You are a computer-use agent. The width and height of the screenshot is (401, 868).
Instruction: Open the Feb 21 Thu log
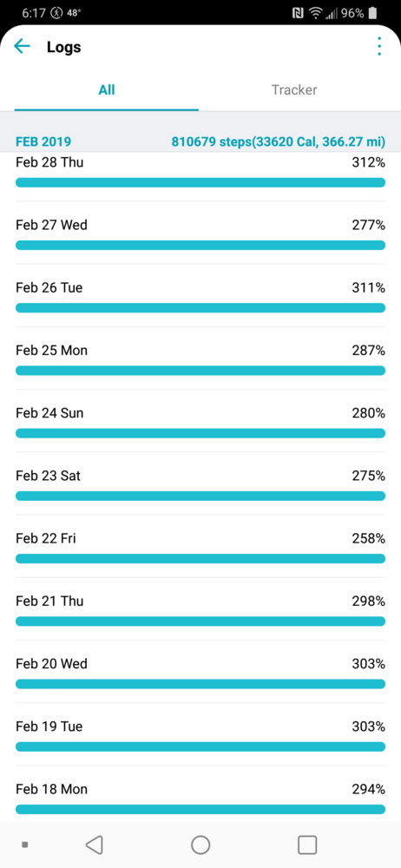point(200,608)
